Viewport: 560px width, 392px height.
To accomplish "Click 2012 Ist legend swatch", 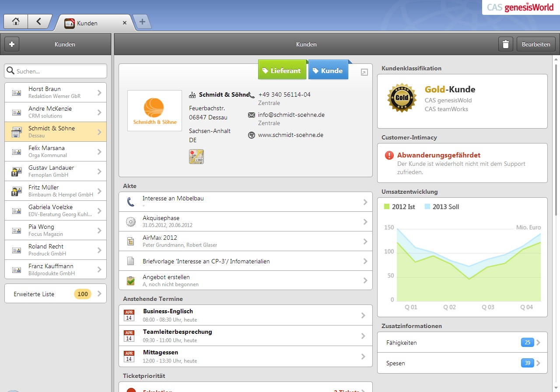I will tap(386, 206).
